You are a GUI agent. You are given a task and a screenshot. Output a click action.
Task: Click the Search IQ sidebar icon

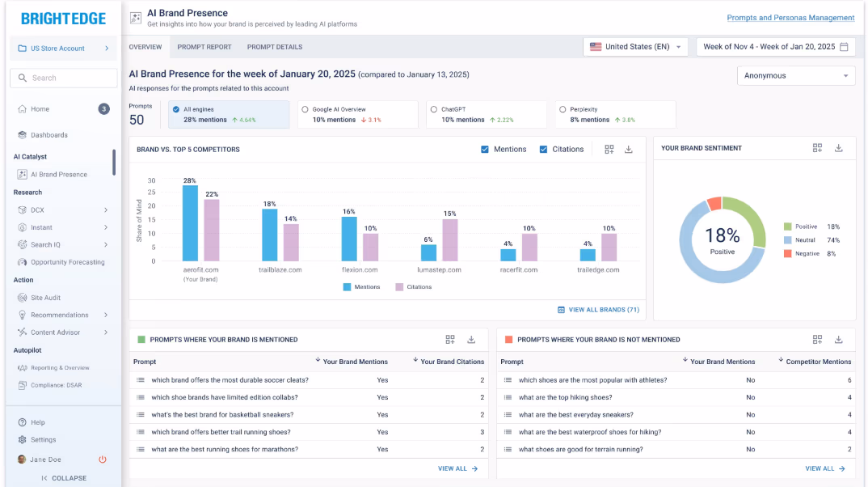pos(22,245)
